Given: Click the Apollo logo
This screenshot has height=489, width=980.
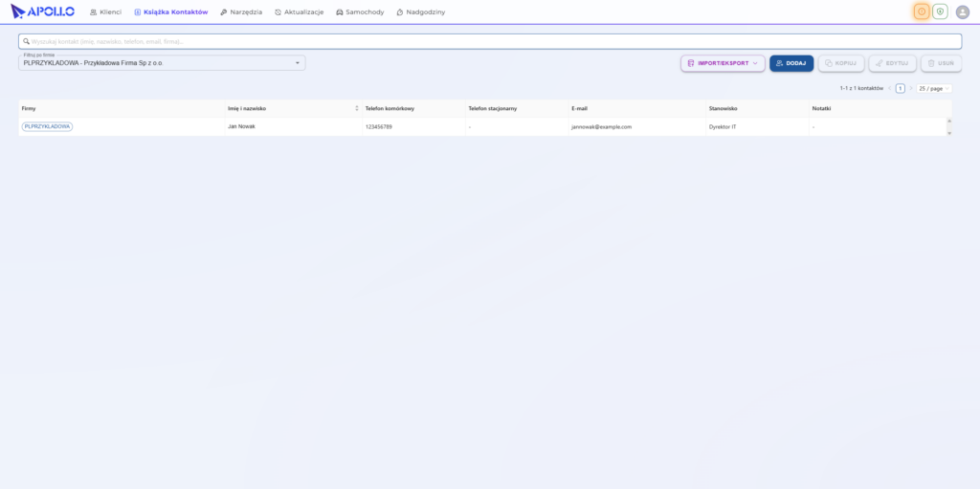Looking at the screenshot, I should (42, 11).
